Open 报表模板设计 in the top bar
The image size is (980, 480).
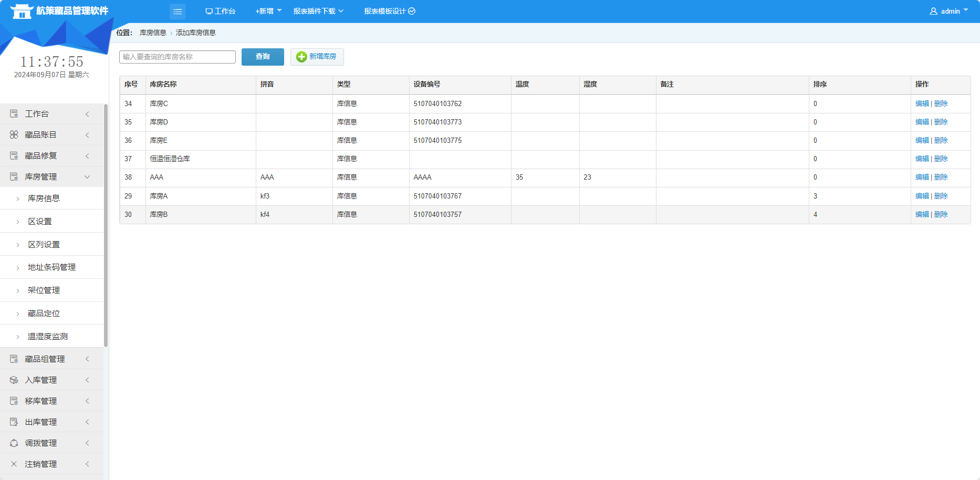389,11
